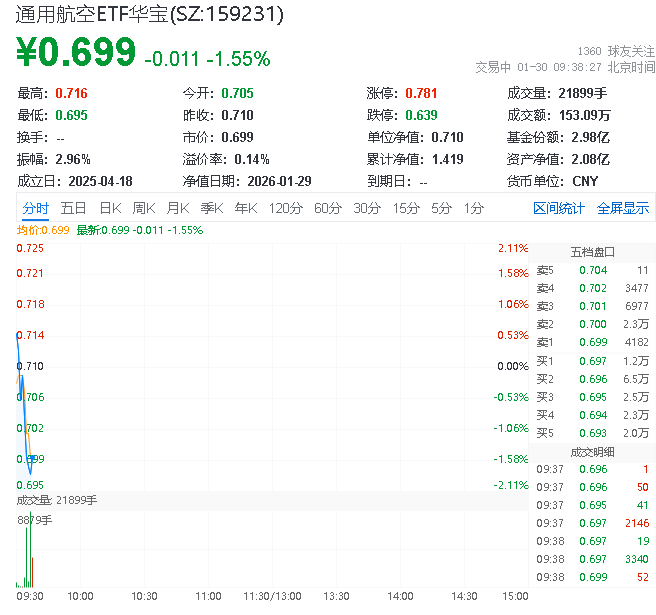656x615 pixels.
Task: Select the 月K monthly chart tab
Action: [x=178, y=208]
